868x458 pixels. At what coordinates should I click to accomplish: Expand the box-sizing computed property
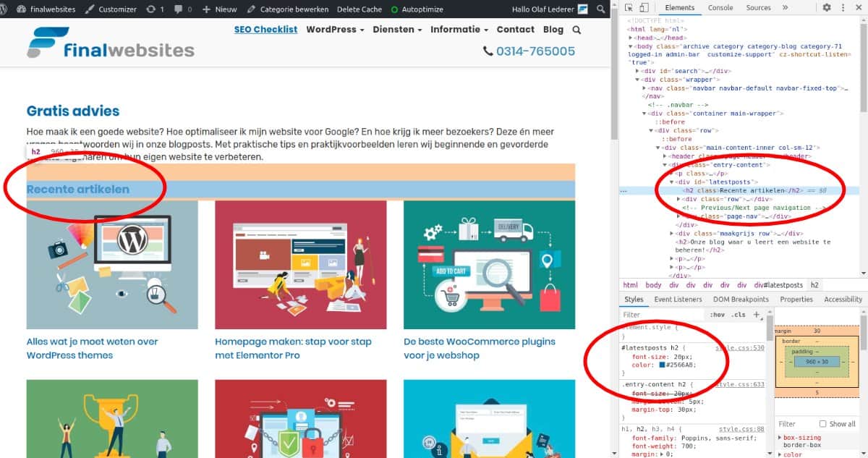point(779,437)
